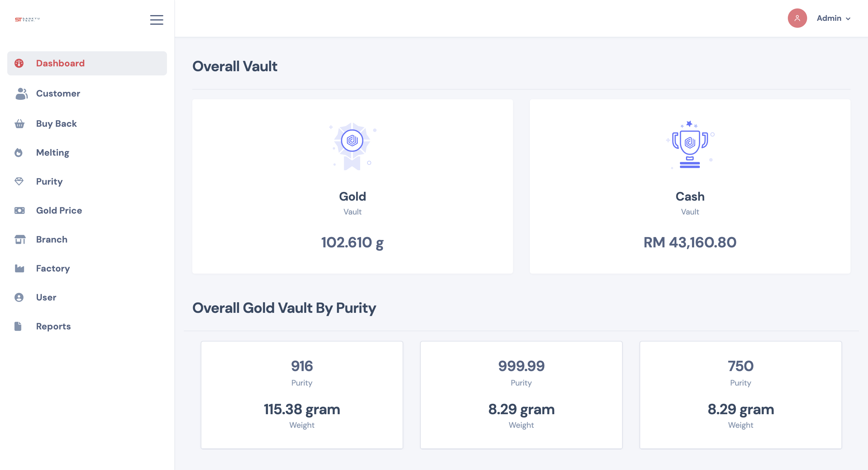
Task: Open the Admin profile avatar
Action: pyautogui.click(x=797, y=18)
